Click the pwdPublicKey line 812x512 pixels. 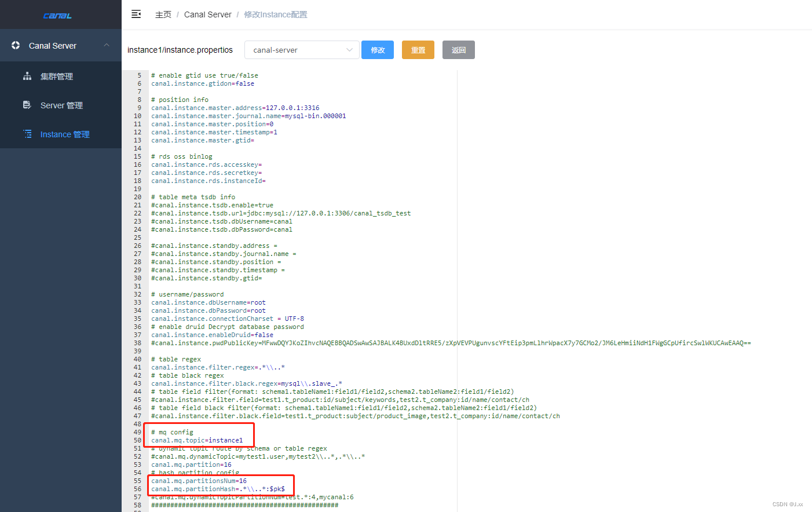[451, 343]
